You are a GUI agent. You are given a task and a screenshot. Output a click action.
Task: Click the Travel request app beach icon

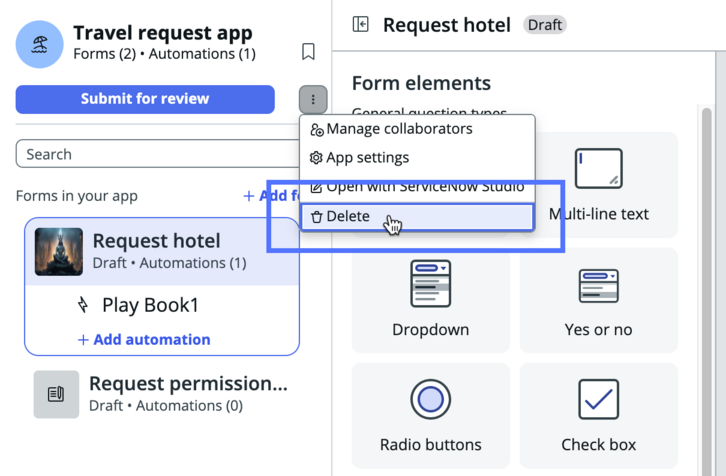39,44
